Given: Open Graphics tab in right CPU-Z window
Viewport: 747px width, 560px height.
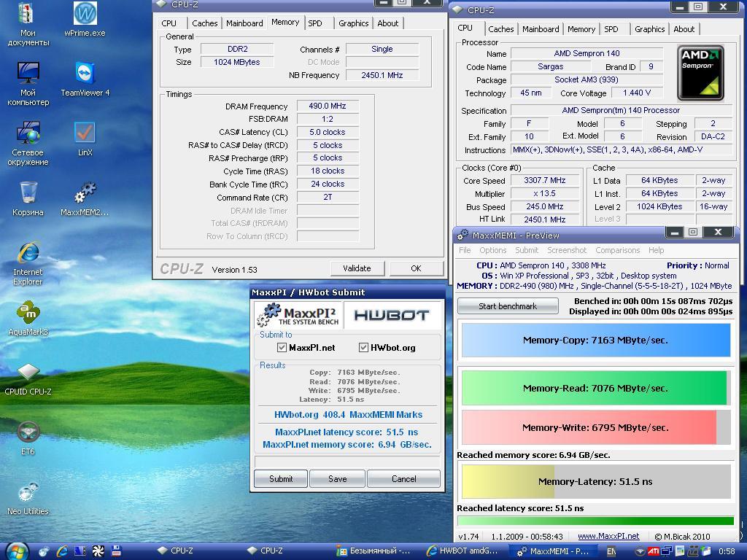Looking at the screenshot, I should [649, 29].
